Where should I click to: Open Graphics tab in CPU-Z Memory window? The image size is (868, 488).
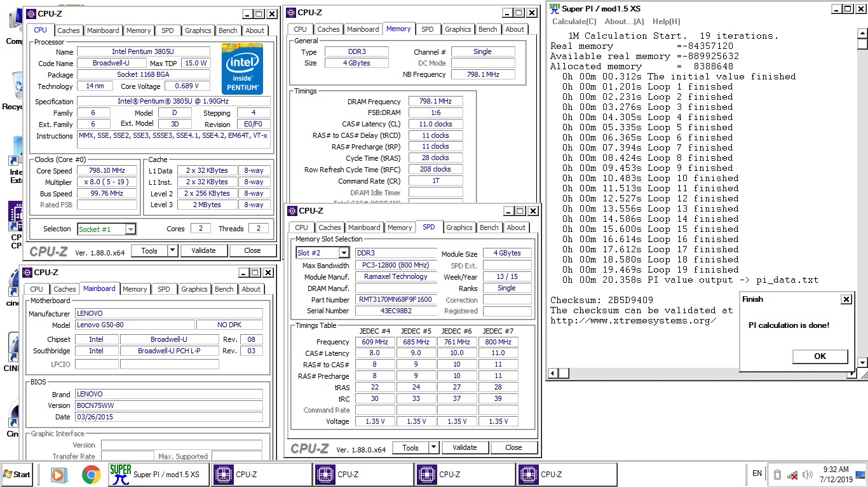click(x=458, y=29)
